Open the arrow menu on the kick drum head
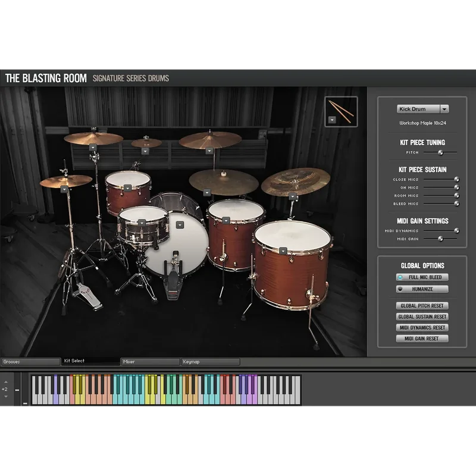 click(180, 225)
